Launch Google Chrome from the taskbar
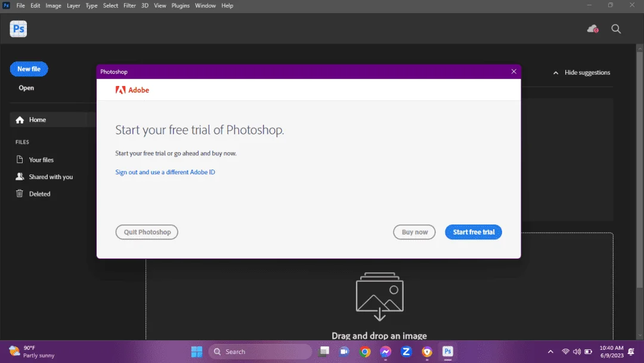 coord(365,352)
